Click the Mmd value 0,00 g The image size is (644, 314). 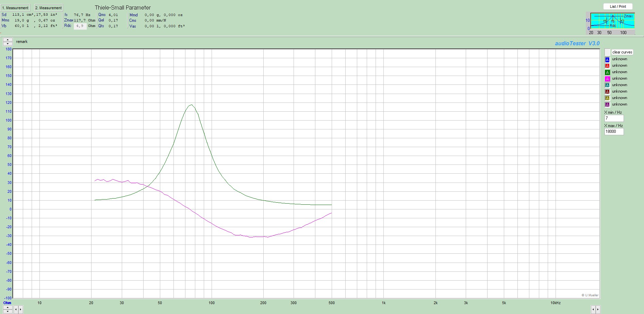click(x=153, y=15)
